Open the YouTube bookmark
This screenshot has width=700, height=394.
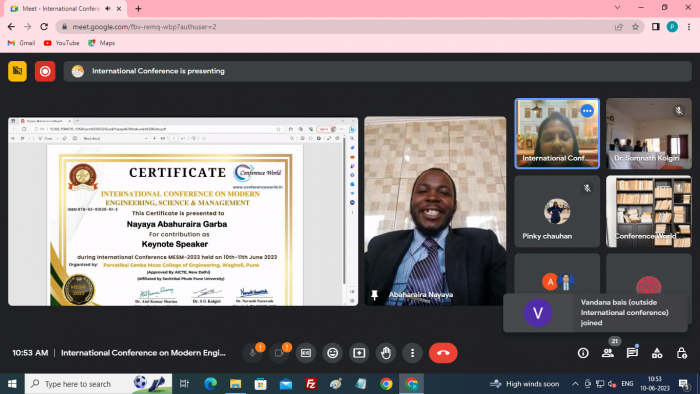pyautogui.click(x=62, y=43)
